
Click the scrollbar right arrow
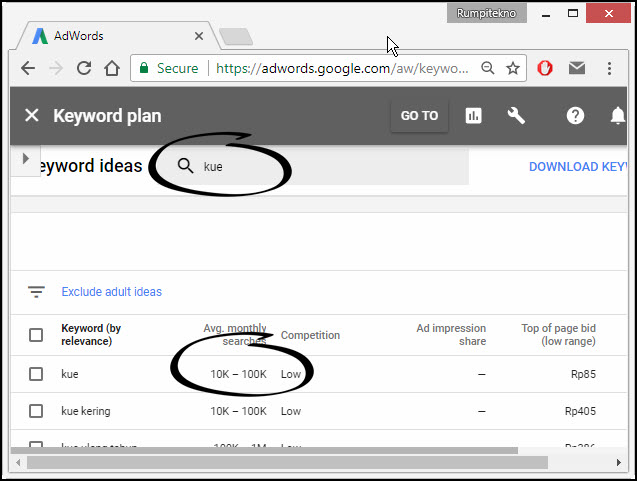(618, 462)
